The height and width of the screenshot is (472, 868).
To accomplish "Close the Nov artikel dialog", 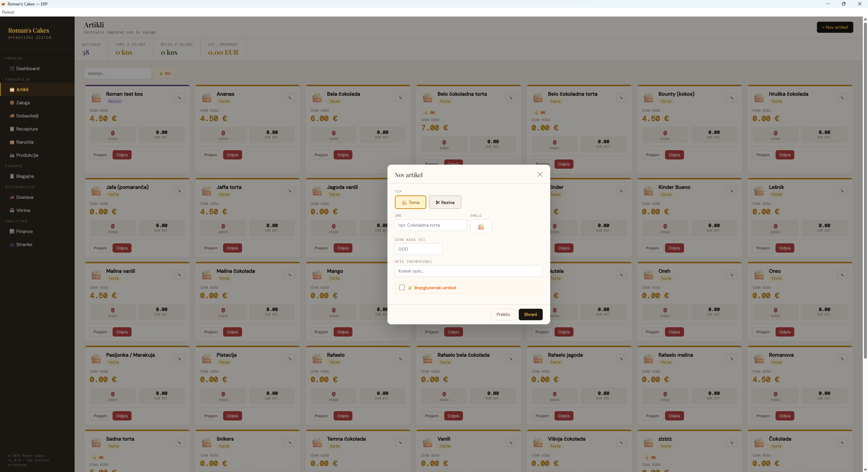I will [x=540, y=175].
